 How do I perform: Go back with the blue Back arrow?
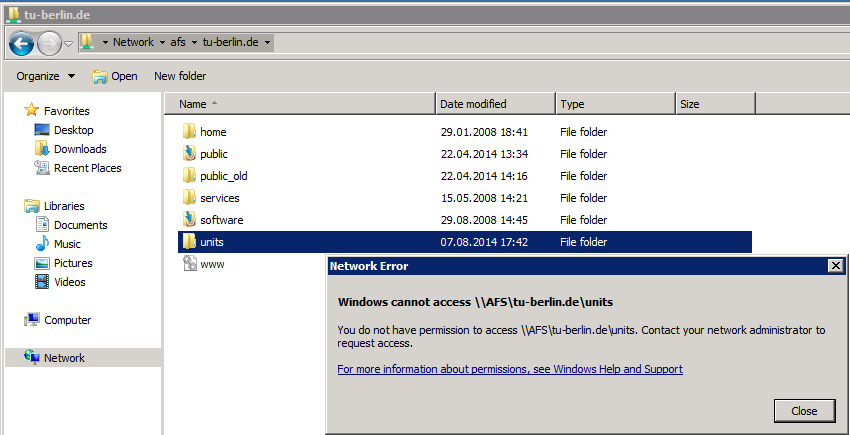coord(22,43)
